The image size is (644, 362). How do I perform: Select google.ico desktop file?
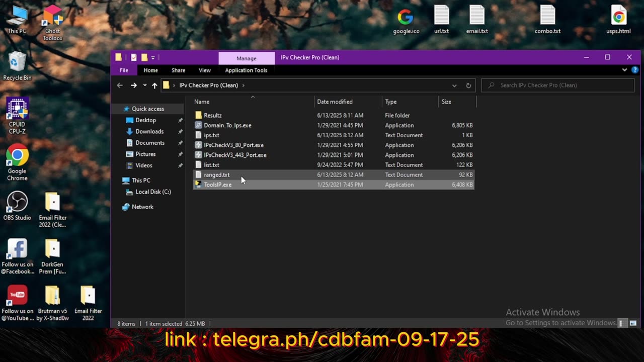point(406,20)
